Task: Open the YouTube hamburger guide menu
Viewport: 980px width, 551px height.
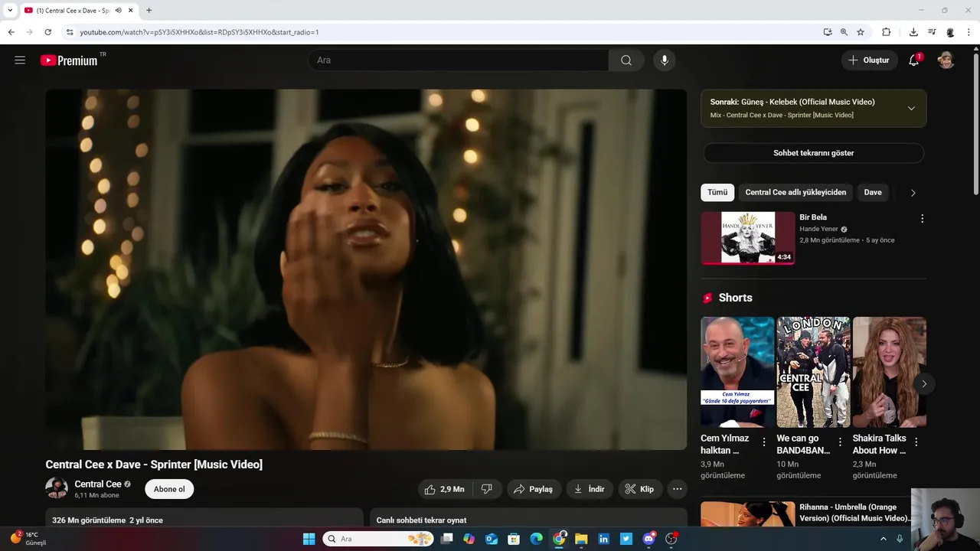Action: [20, 60]
